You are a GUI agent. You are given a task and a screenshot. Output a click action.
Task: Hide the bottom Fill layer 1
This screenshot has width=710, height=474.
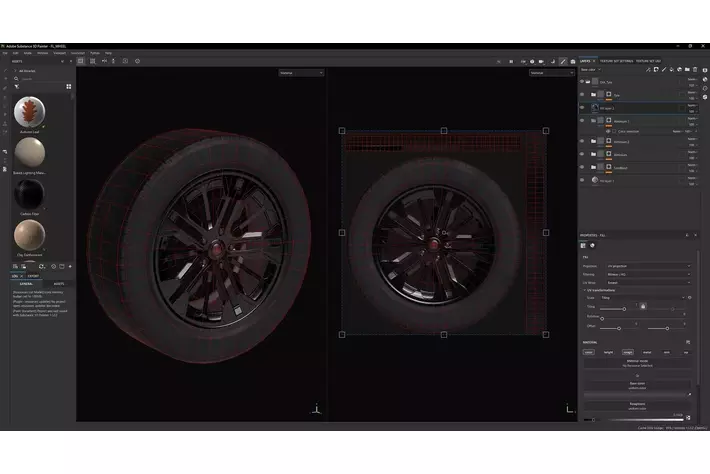(583, 181)
